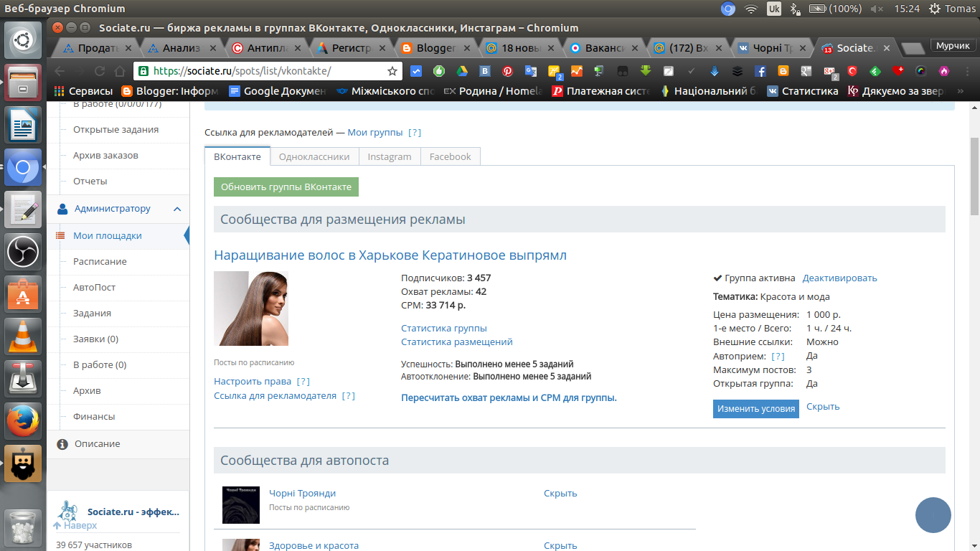Click the Чорні Троянди group thumbnail

click(241, 504)
